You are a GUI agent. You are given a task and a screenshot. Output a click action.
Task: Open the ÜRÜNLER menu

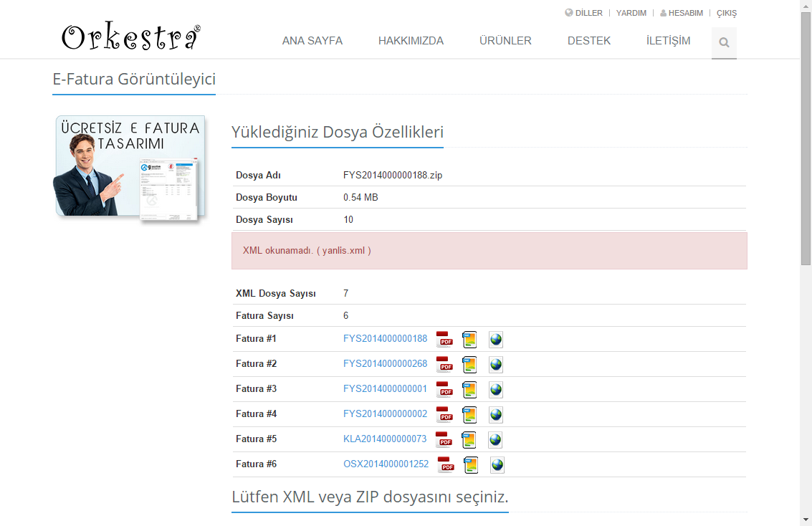[505, 41]
